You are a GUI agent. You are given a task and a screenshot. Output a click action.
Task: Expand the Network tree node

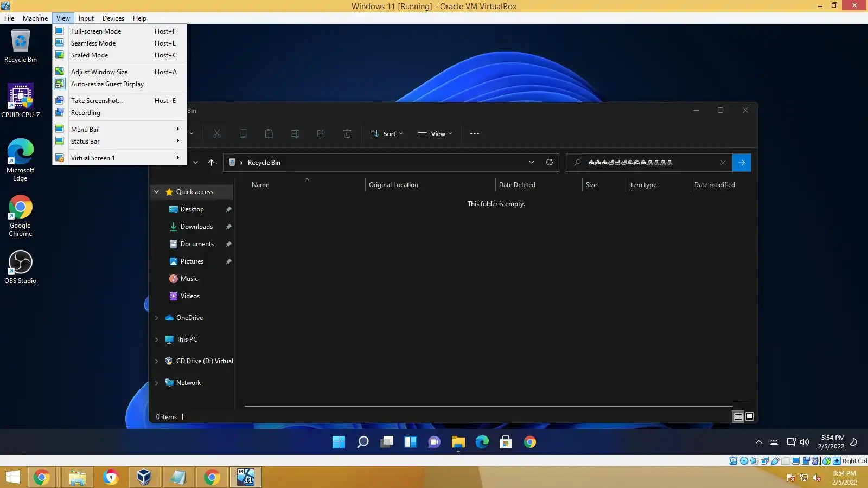click(157, 383)
